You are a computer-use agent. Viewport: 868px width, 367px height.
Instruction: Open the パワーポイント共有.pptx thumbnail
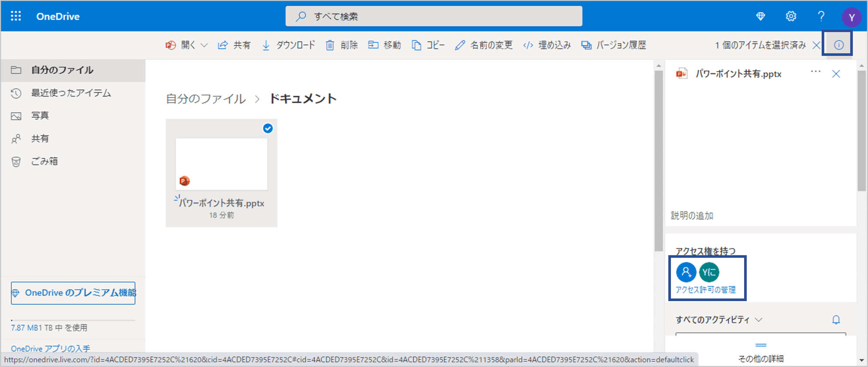pos(221,164)
